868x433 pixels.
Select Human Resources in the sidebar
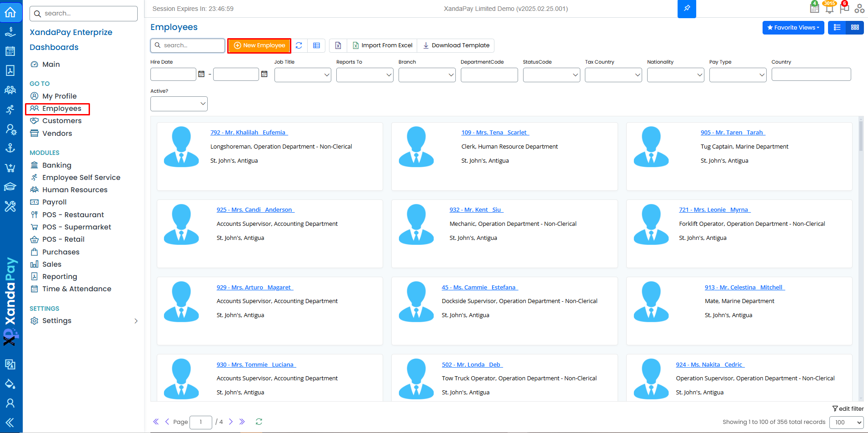coord(75,190)
